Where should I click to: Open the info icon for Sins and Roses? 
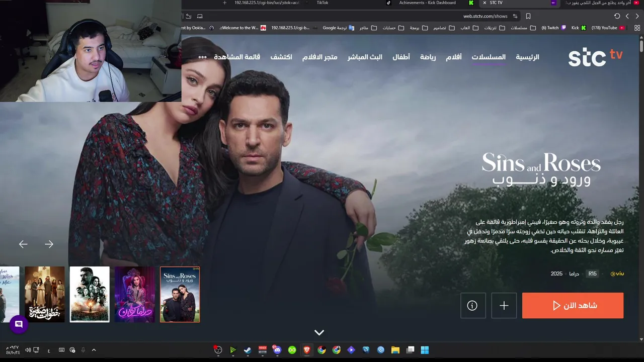point(473,306)
